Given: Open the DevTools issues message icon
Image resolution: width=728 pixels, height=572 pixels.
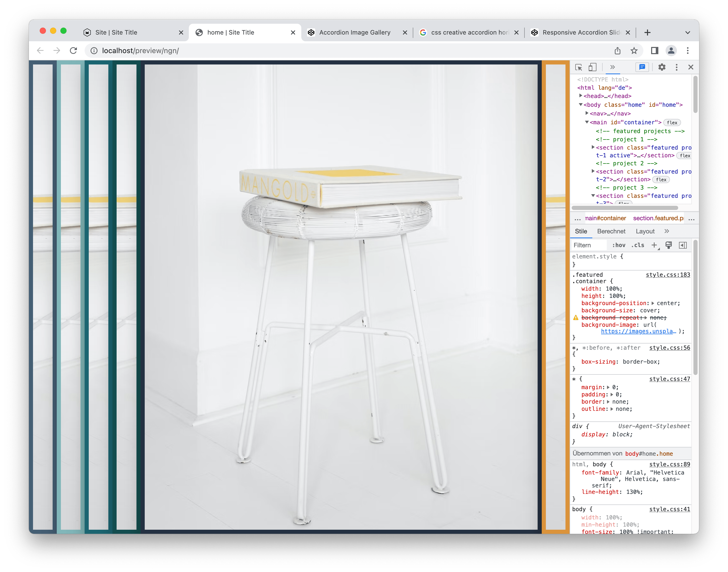Looking at the screenshot, I should click(642, 67).
